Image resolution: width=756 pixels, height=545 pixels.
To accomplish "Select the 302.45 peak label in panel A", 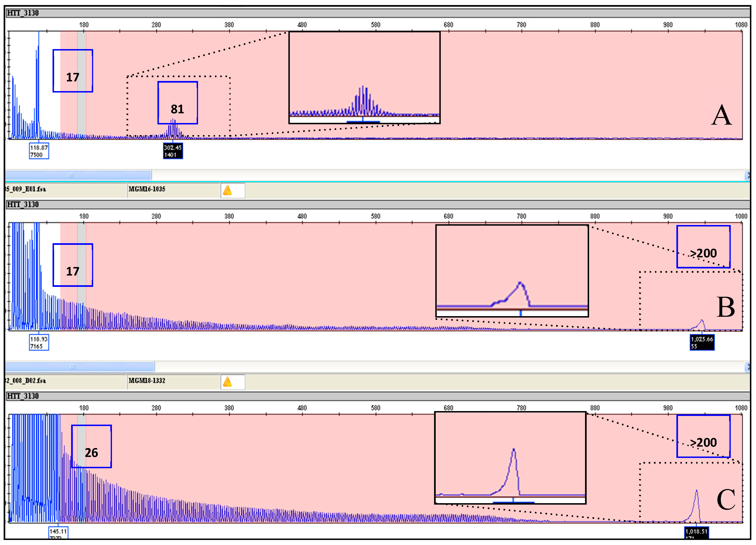I will pos(173,151).
